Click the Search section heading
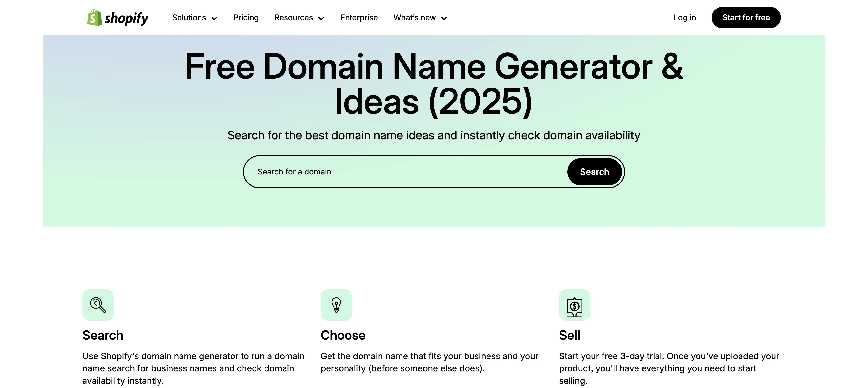Viewport: 868px width, 388px height. tap(103, 335)
